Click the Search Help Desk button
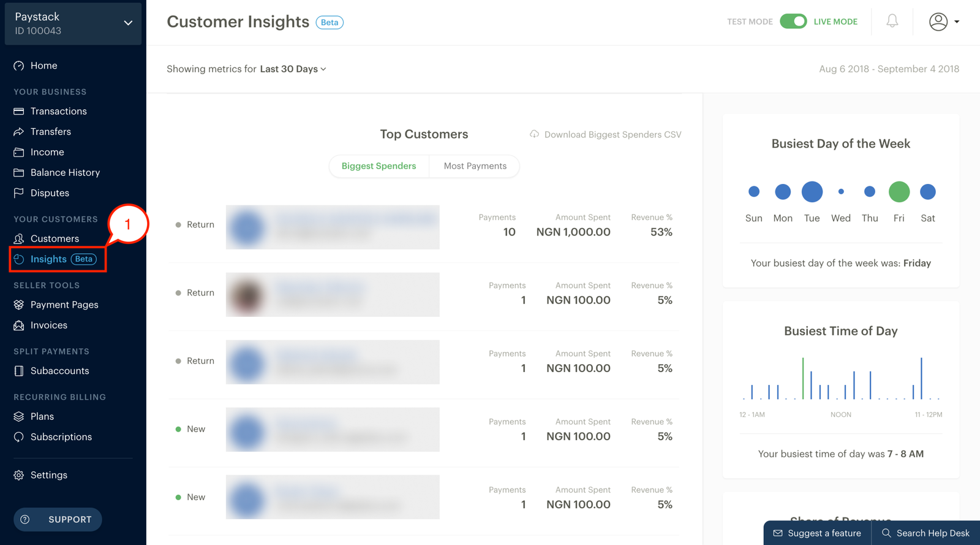Viewport: 980px width, 545px height. (925, 533)
